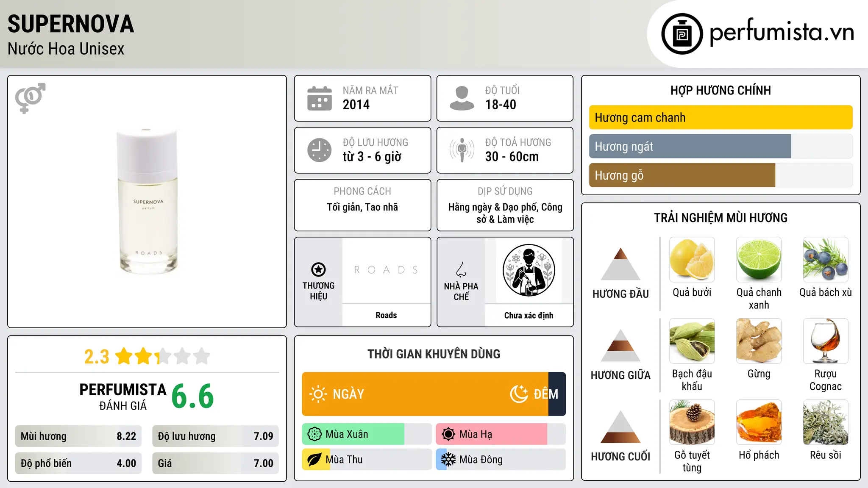
Task: Click the calendar icon beside Năm ra mắt
Action: [x=320, y=98]
